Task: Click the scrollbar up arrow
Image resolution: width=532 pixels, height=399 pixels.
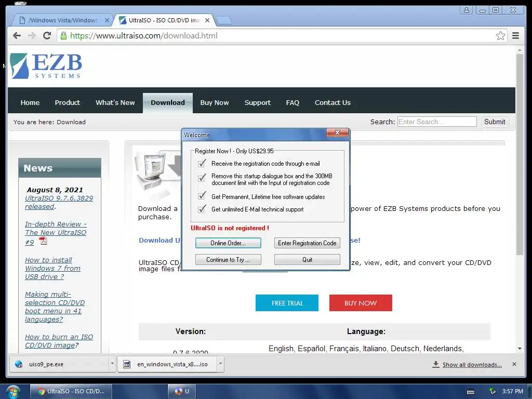Action: tap(520, 50)
